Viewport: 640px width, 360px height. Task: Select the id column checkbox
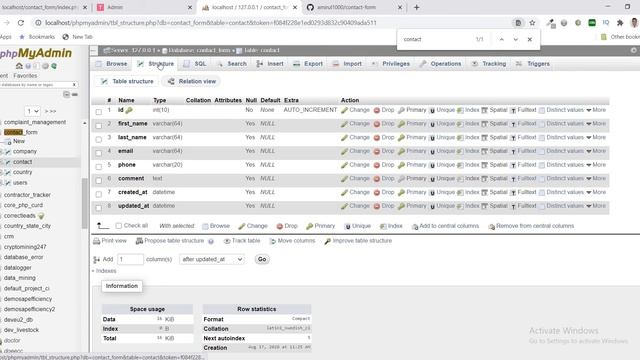tap(98, 111)
